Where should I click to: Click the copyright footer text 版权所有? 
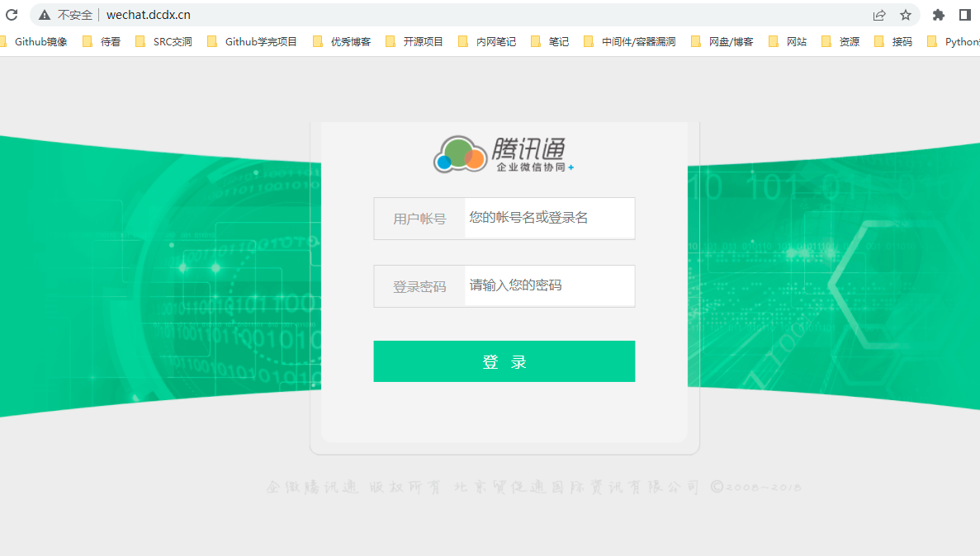405,487
